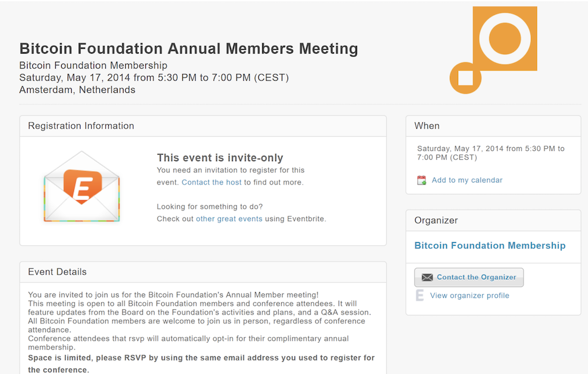The height and width of the screenshot is (374, 588).
Task: Click the event date text under When
Action: 491,153
